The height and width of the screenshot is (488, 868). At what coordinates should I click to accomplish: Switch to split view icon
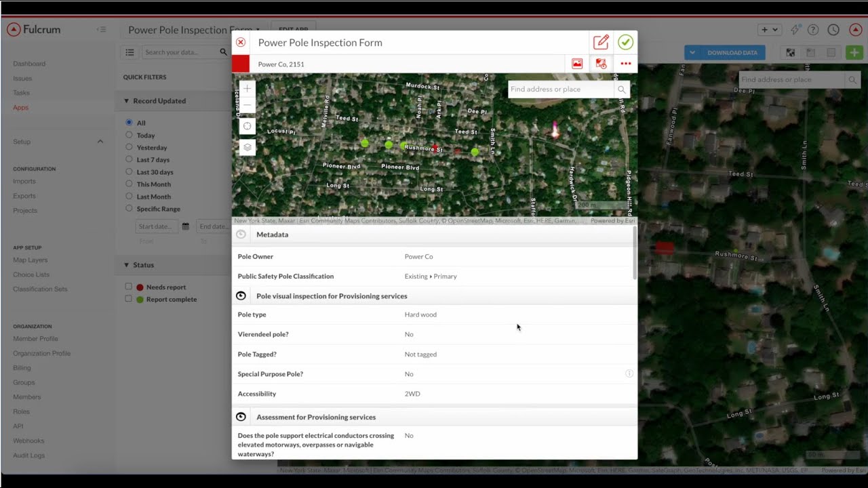[x=810, y=52]
